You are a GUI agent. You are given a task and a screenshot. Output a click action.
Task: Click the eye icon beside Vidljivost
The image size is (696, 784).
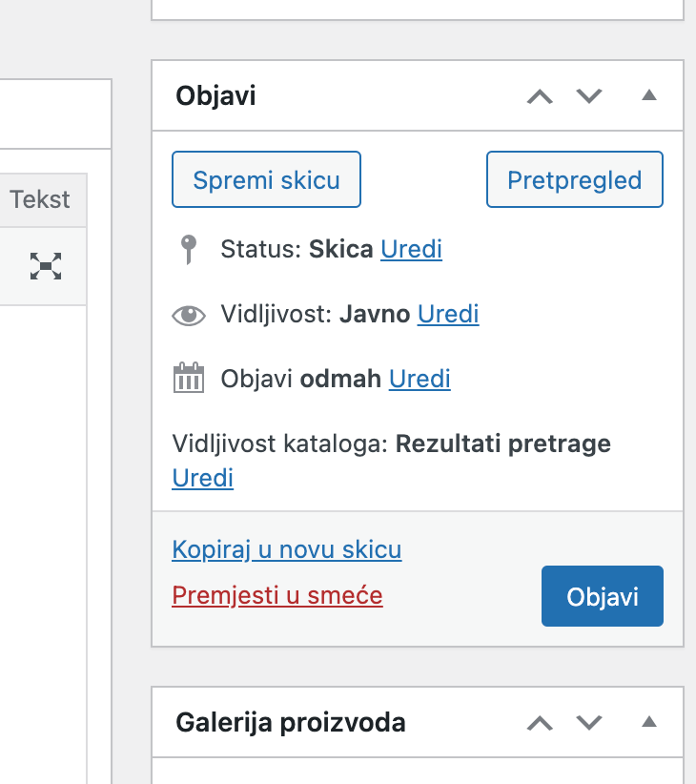coord(189,314)
